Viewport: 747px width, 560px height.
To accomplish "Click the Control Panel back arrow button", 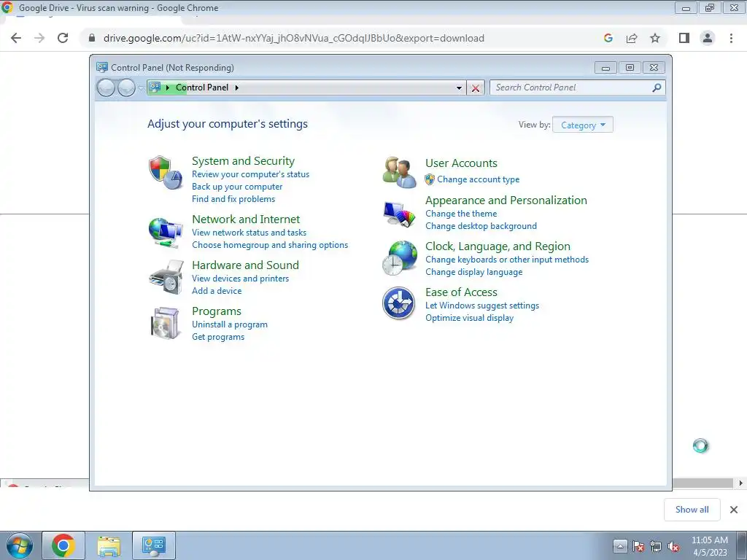I will [106, 87].
